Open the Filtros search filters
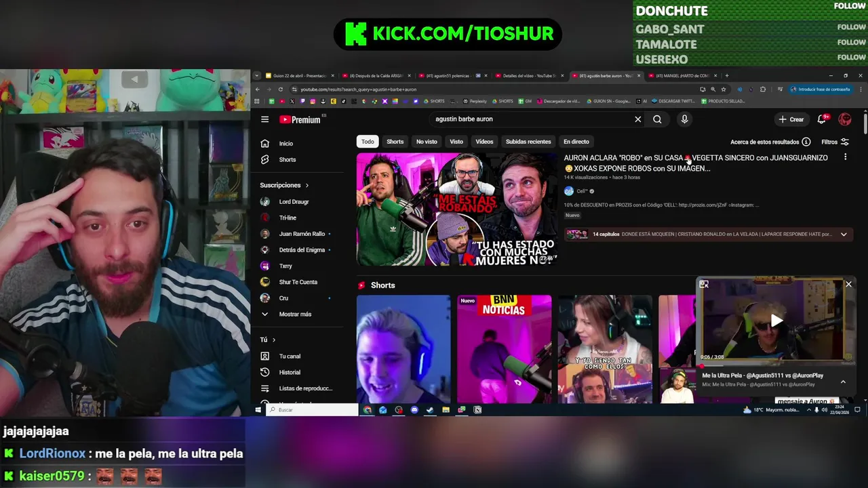This screenshot has width=868, height=488. 835,142
